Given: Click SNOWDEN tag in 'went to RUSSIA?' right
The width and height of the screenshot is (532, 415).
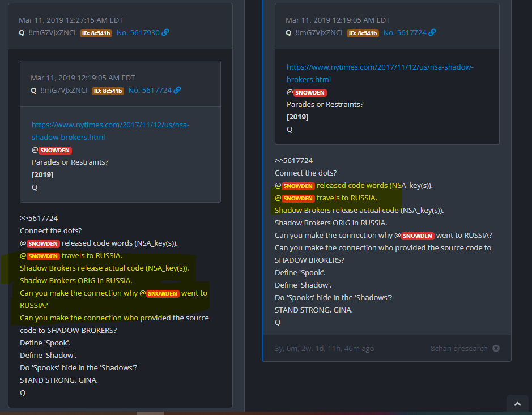Looking at the screenshot, I should (418, 236).
